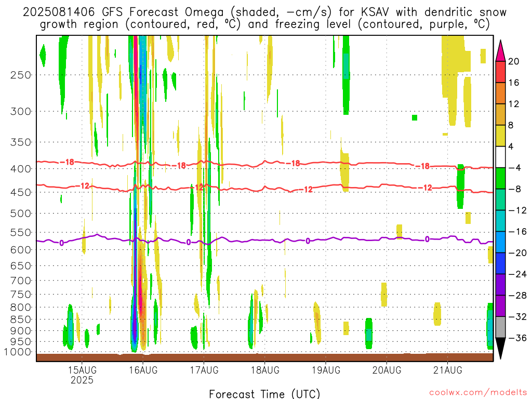The width and height of the screenshot is (532, 399).
Task: Click the 650 pressure level label
Action: [21, 265]
